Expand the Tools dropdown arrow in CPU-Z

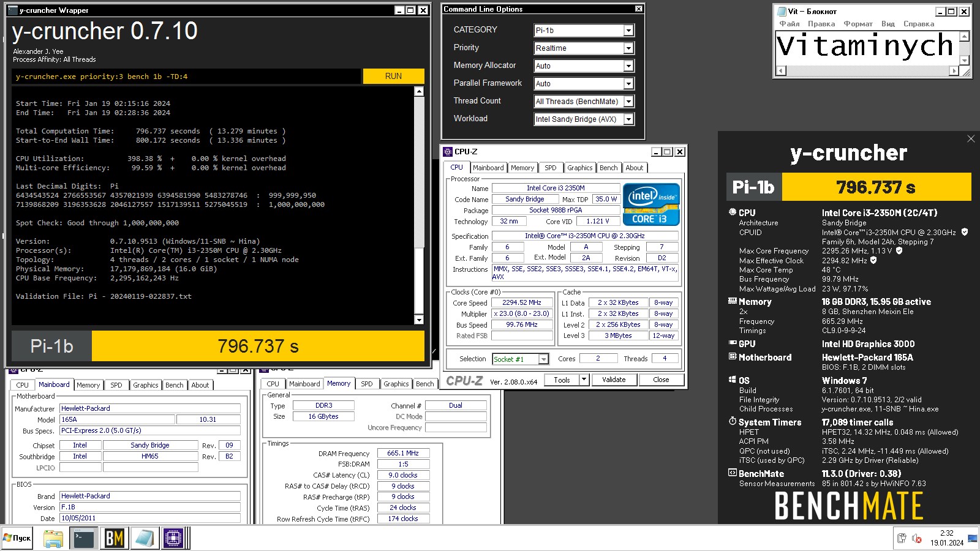[584, 380]
